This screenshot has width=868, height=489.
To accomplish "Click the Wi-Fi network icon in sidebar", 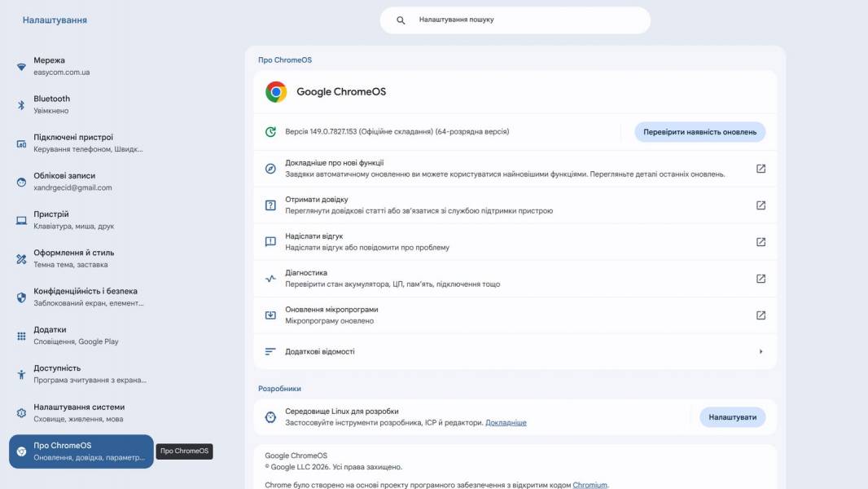I will click(21, 67).
